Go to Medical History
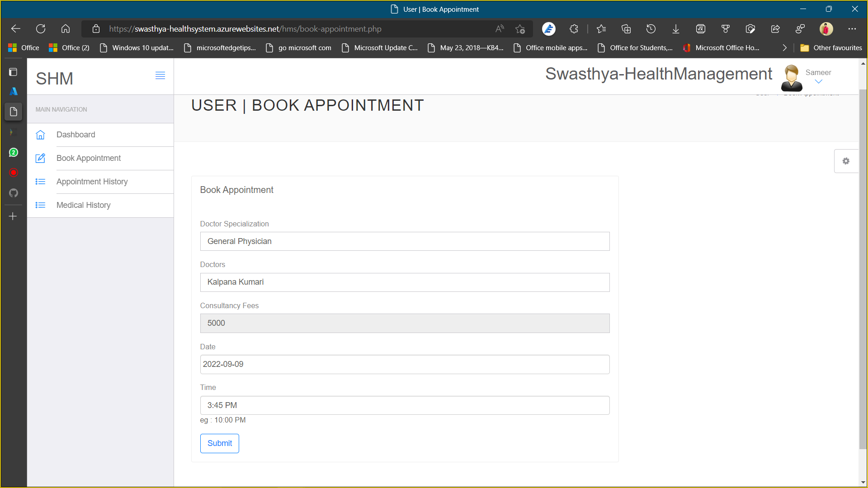The height and width of the screenshot is (488, 868). click(x=83, y=205)
